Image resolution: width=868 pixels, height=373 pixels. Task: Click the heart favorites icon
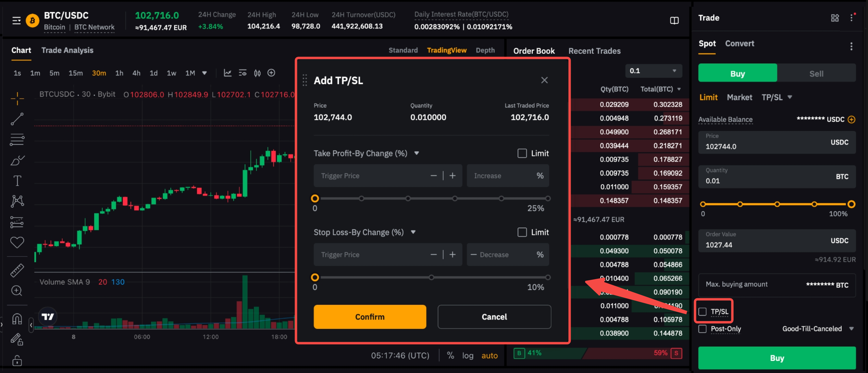[x=17, y=242]
